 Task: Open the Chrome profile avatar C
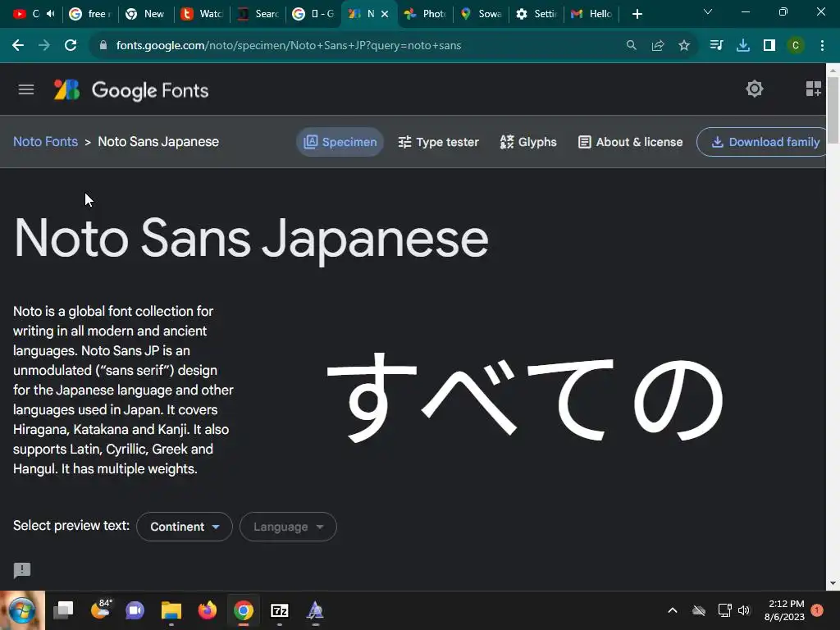click(x=796, y=46)
